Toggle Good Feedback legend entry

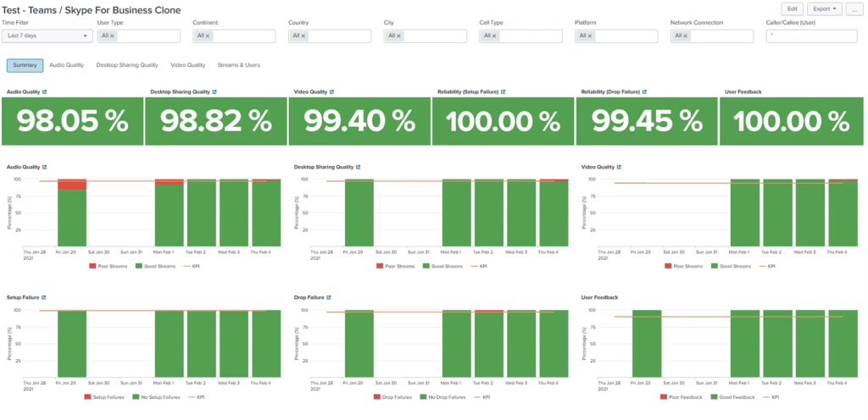733,397
